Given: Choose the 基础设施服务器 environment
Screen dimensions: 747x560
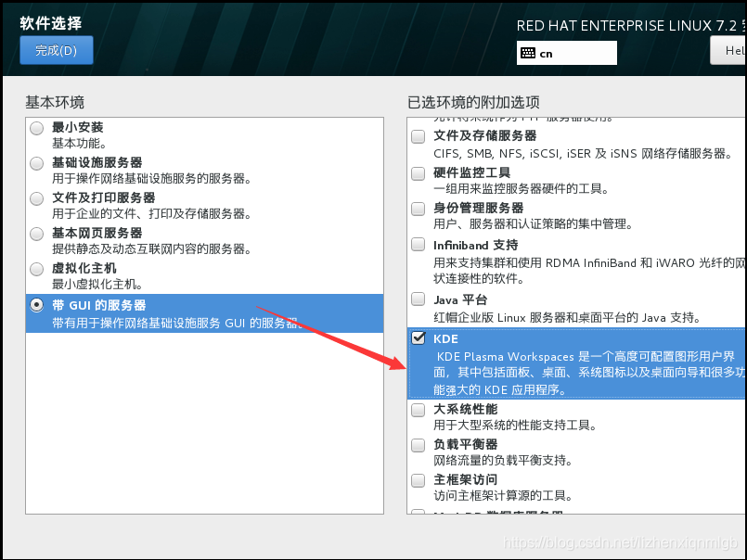Looking at the screenshot, I should pyautogui.click(x=35, y=163).
